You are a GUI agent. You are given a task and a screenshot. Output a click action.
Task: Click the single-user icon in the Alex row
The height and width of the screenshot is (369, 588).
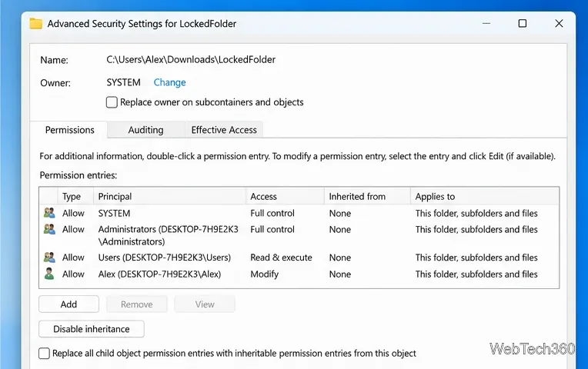point(49,274)
